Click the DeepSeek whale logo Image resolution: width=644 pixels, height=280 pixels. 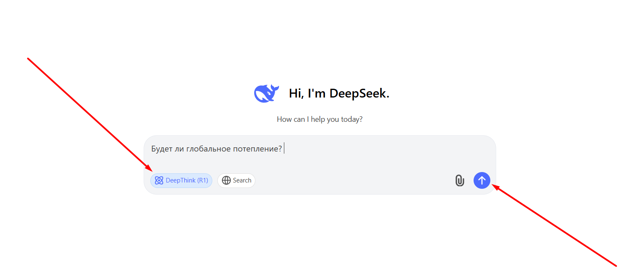tap(266, 93)
